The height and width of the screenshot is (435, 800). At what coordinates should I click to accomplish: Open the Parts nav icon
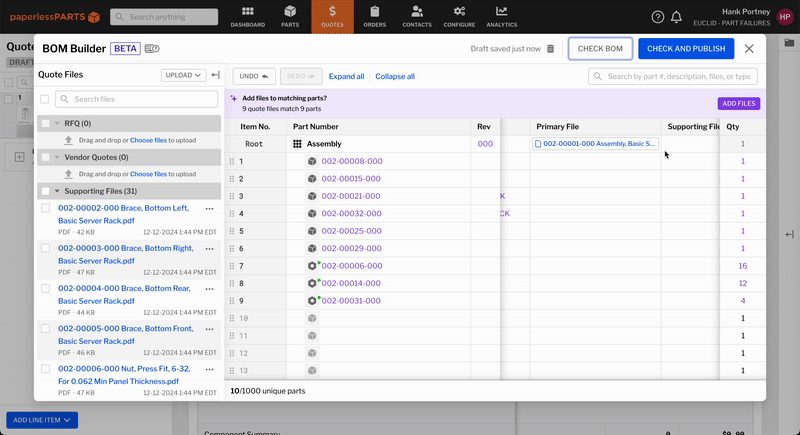290,17
